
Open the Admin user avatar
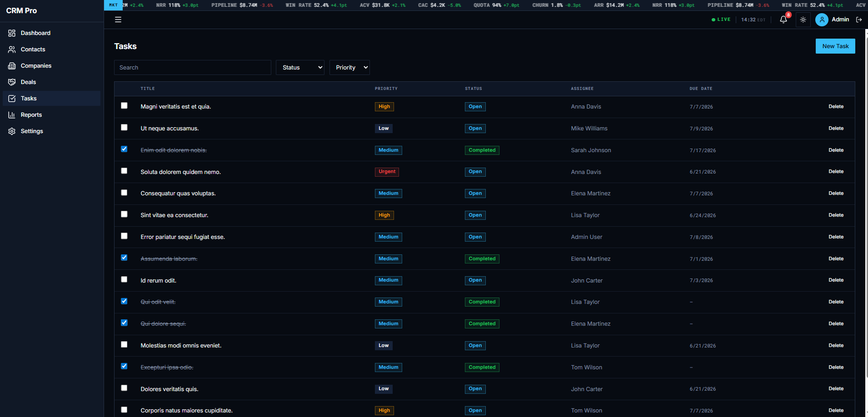(822, 20)
